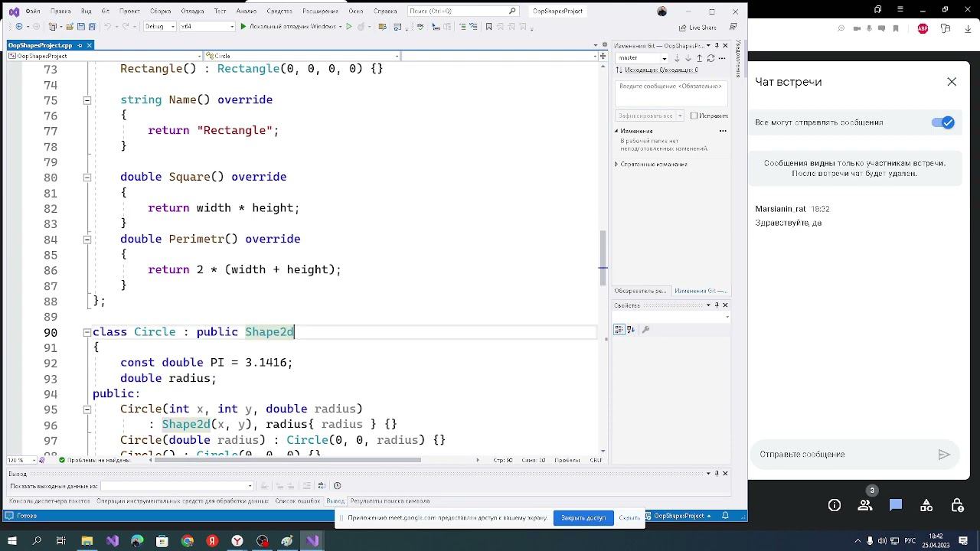The height and width of the screenshot is (551, 980).
Task: Pull with the down arrow in Git Changes
Action: point(688,58)
